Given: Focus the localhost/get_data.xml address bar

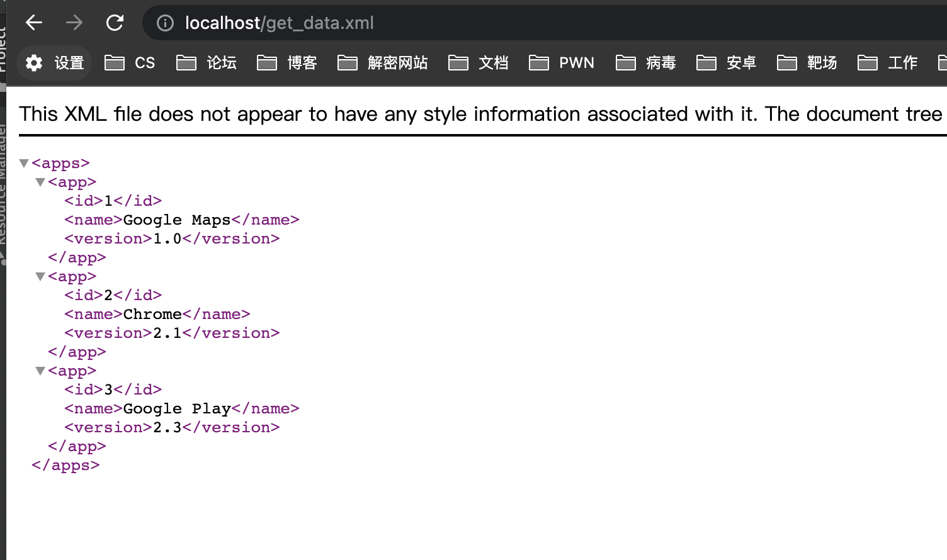Looking at the screenshot, I should click(545, 23).
